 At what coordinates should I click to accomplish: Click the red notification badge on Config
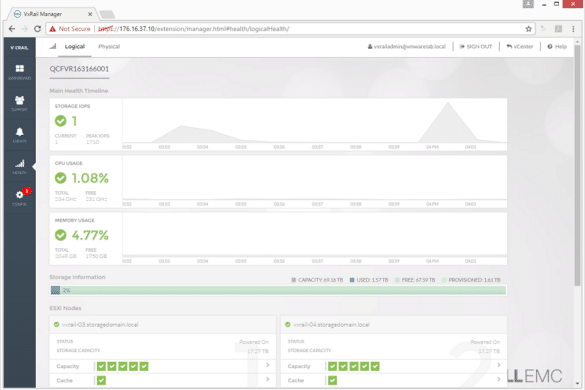(26, 191)
